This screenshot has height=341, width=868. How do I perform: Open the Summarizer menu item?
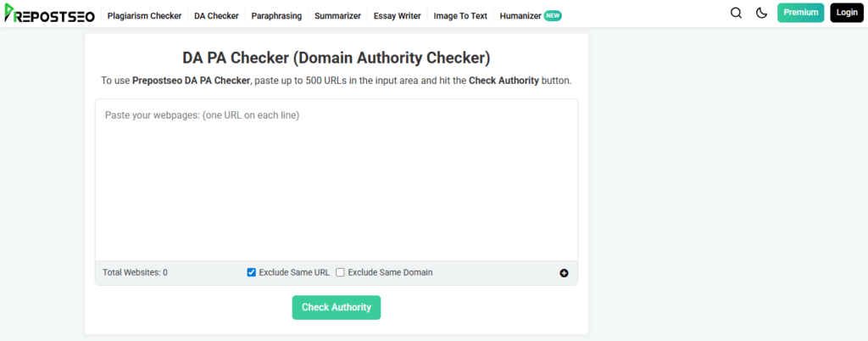(x=337, y=15)
